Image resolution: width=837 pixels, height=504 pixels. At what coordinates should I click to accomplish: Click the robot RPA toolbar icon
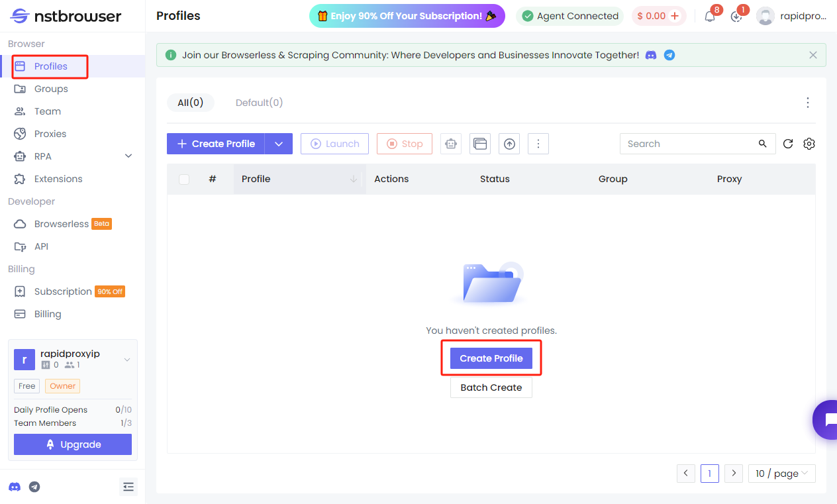451,144
